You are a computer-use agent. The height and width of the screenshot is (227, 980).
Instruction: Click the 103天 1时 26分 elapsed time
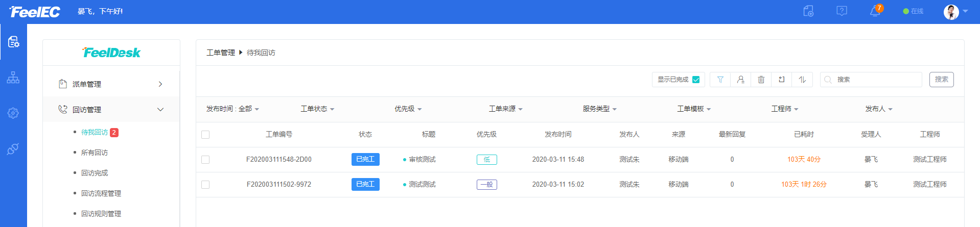click(804, 185)
